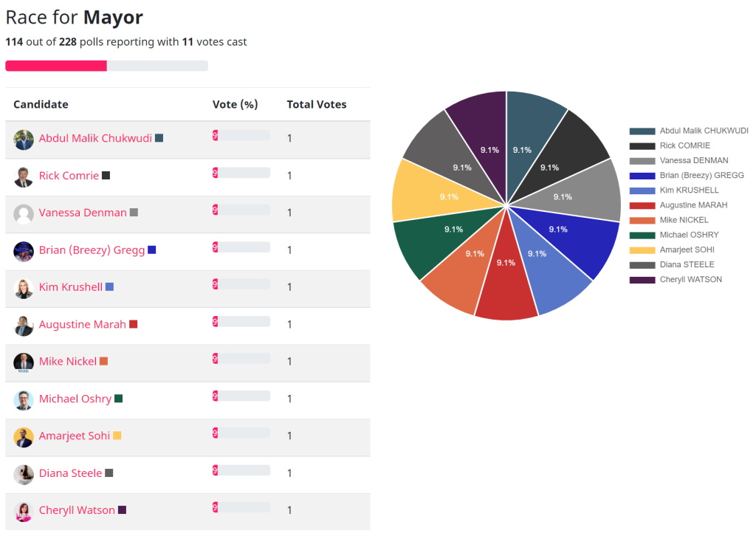Click Vanessa Denman's placeholder avatar icon
Image resolution: width=756 pixels, height=536 pixels.
[x=24, y=213]
